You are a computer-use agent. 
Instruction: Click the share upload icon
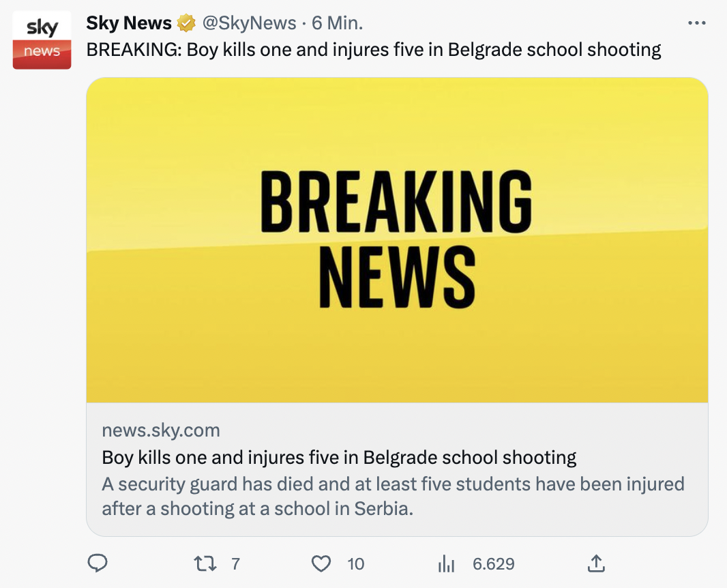(x=595, y=563)
